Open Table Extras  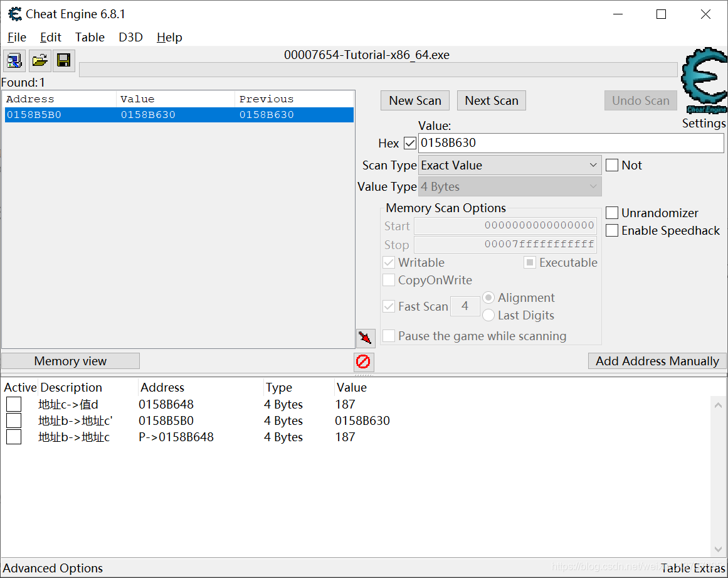pyautogui.click(x=693, y=568)
